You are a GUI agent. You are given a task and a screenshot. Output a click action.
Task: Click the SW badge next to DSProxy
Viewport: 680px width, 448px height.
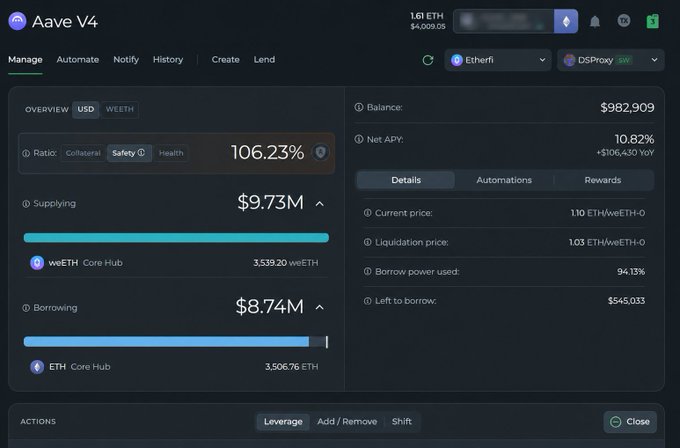pyautogui.click(x=624, y=60)
